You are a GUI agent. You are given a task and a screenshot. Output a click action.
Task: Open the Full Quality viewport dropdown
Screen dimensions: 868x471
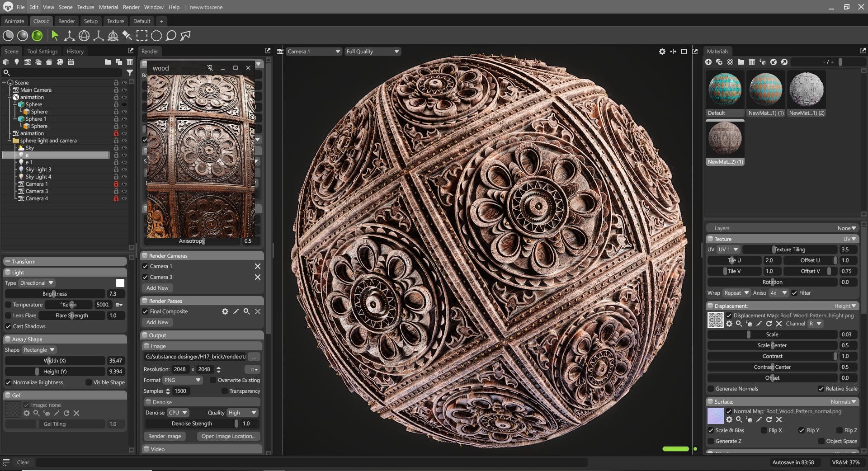click(x=373, y=51)
